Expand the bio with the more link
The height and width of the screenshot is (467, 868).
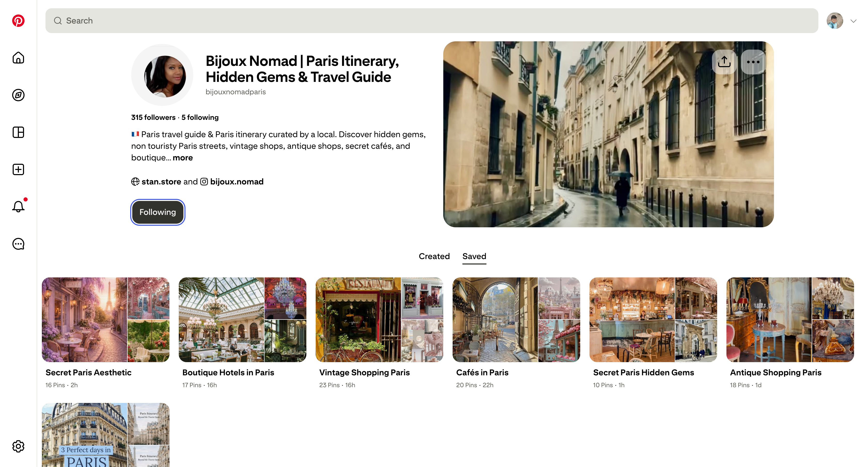click(183, 158)
